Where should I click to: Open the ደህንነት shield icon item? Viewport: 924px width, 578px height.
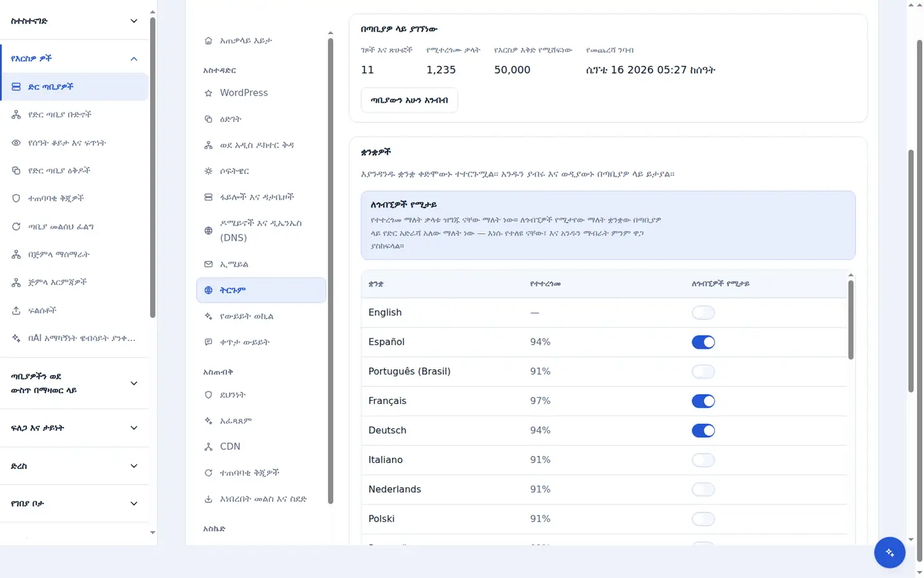point(209,395)
